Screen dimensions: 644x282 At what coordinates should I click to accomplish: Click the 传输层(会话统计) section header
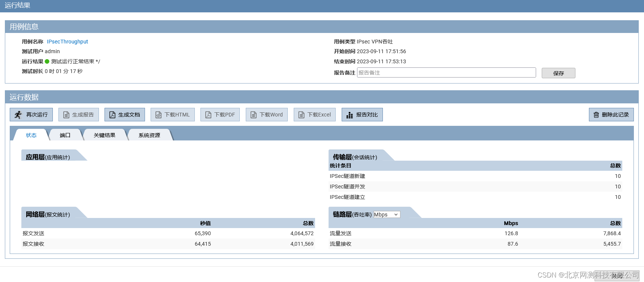tap(355, 157)
